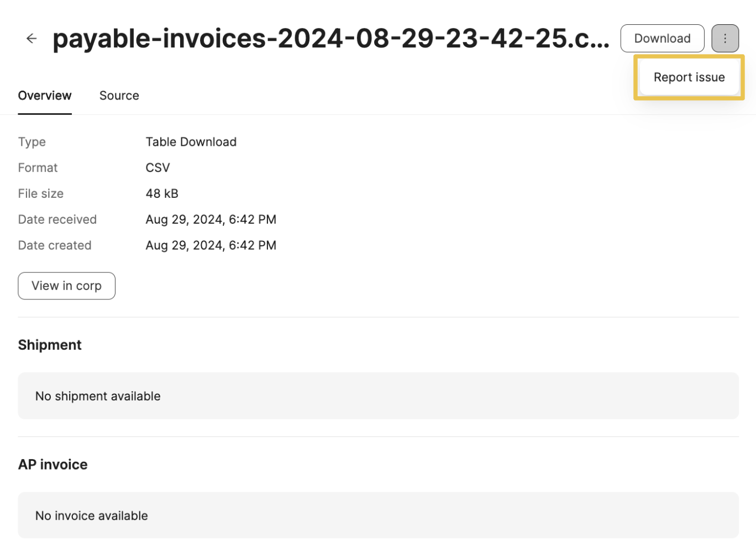Viewport: 756px width, 548px height.
Task: Click the back arrow icon
Action: [x=32, y=38]
